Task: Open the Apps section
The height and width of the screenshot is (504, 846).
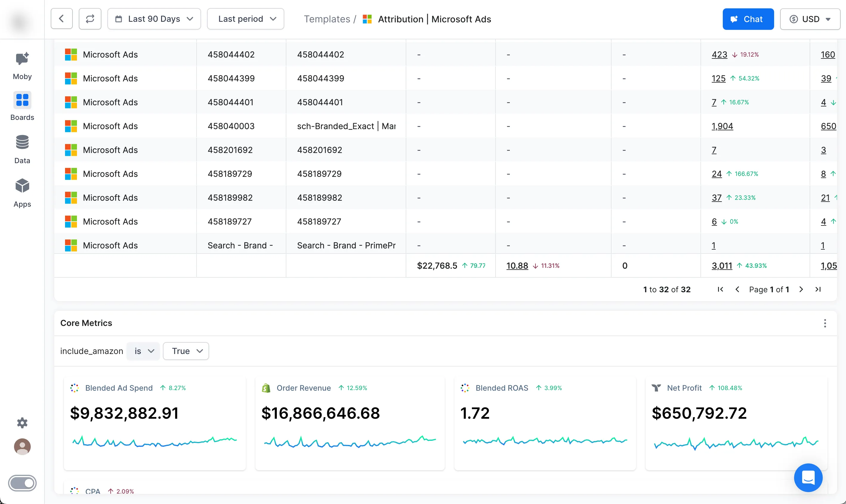Action: click(x=22, y=193)
